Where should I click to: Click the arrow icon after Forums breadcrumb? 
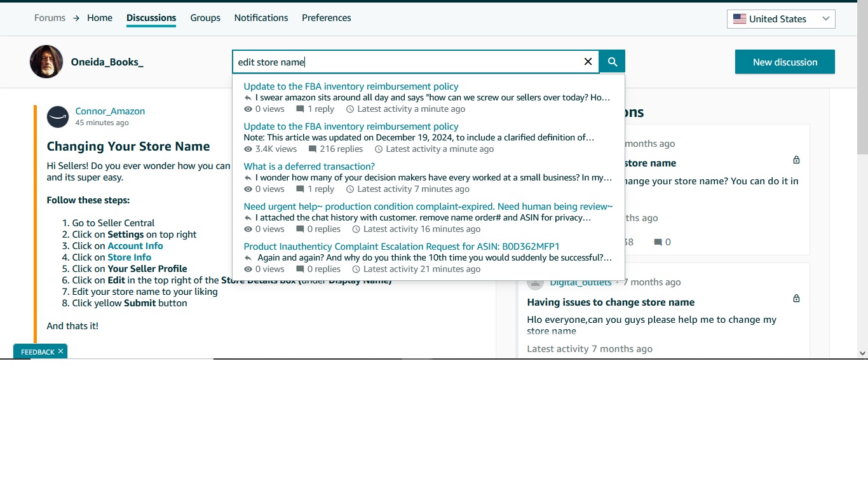coord(76,18)
